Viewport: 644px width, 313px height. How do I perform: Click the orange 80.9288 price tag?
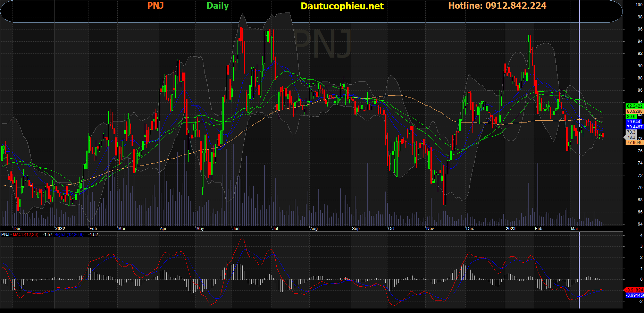634,111
